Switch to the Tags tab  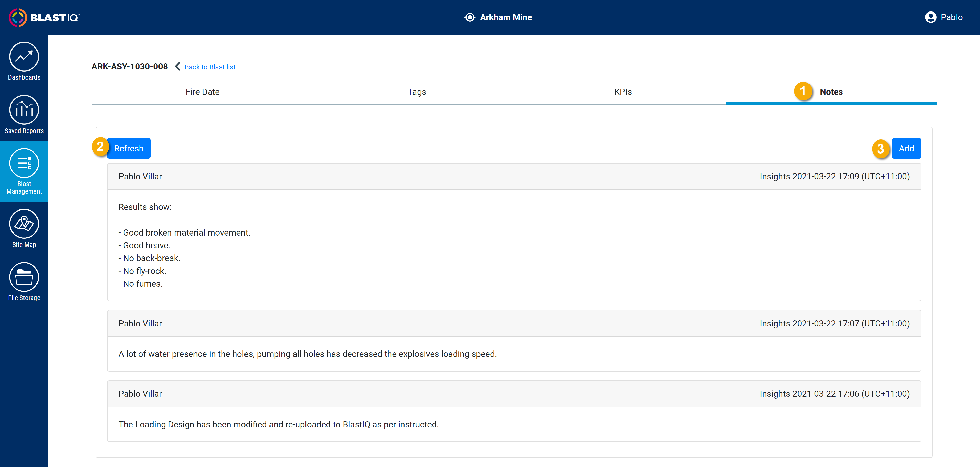coord(416,92)
